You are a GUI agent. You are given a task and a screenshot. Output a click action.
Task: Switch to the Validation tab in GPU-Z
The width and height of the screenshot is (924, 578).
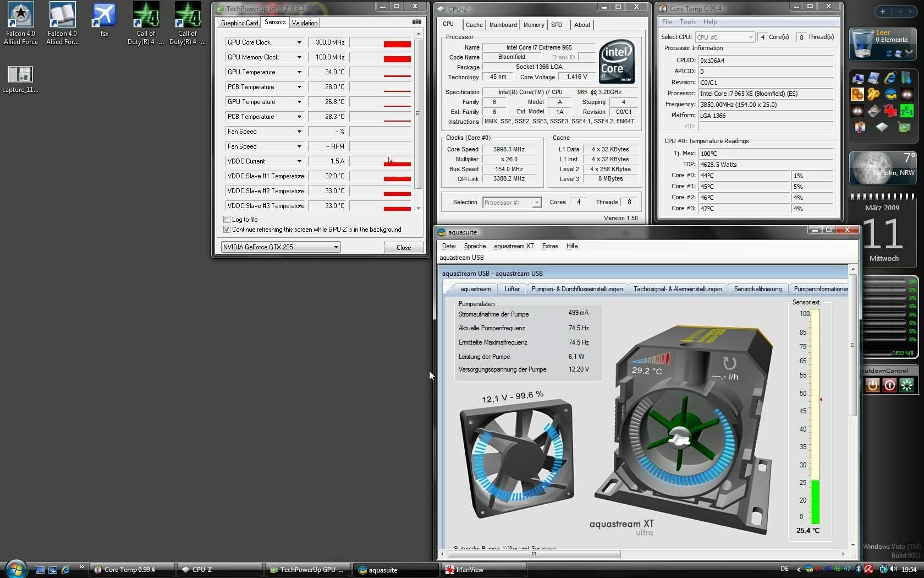click(x=305, y=23)
